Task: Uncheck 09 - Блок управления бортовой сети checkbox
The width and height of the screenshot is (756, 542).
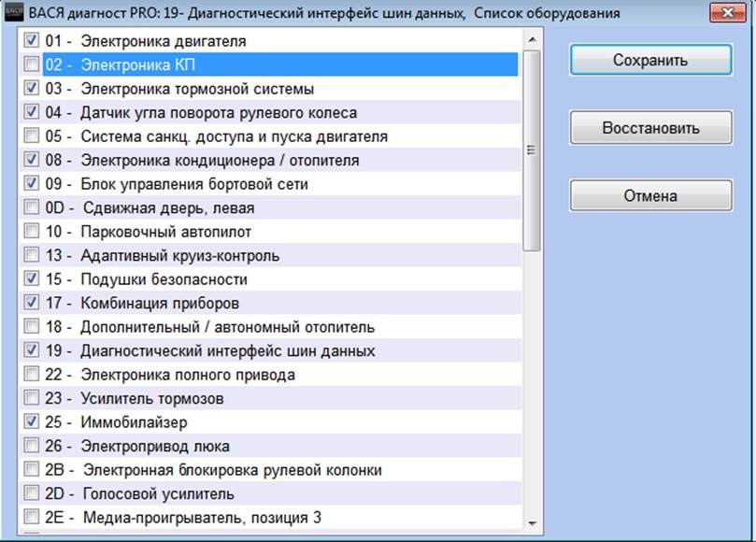Action: click(x=32, y=183)
